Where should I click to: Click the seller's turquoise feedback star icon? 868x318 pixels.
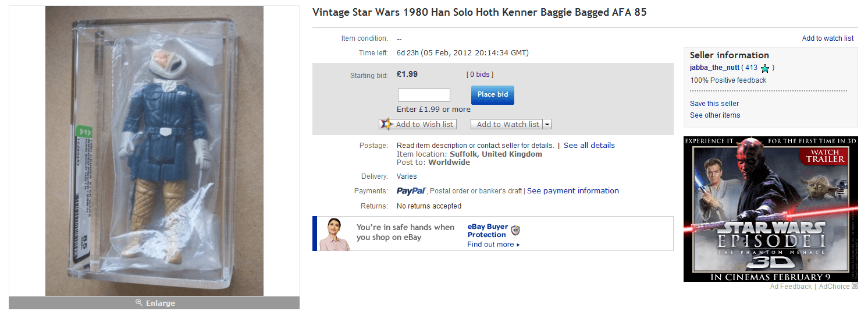point(765,69)
